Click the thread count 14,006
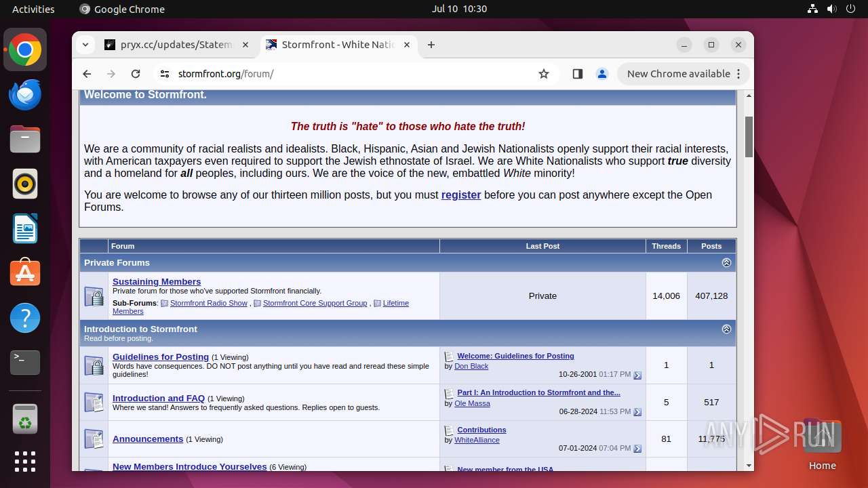This screenshot has width=868, height=488. (x=666, y=296)
